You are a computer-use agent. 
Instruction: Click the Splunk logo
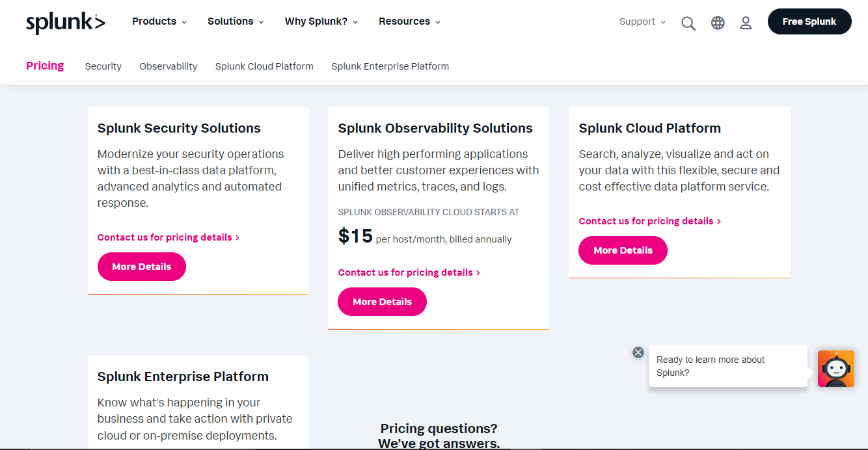pos(65,22)
